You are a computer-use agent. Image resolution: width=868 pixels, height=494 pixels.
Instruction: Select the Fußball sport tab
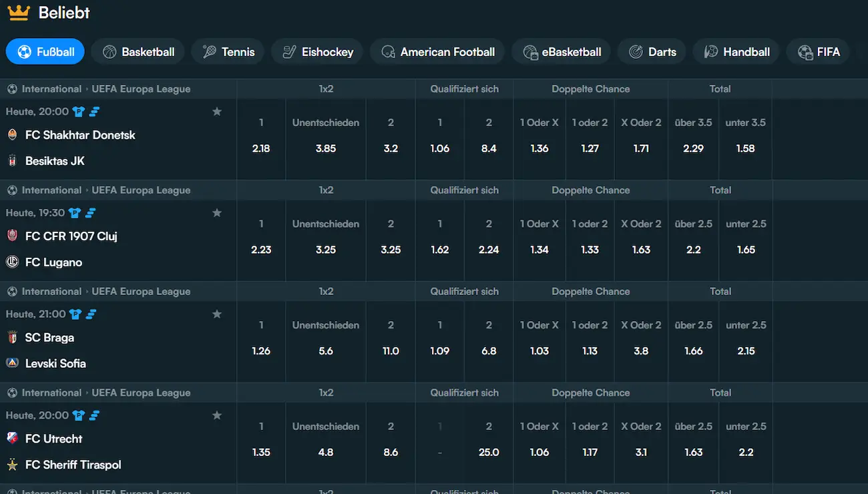[45, 51]
